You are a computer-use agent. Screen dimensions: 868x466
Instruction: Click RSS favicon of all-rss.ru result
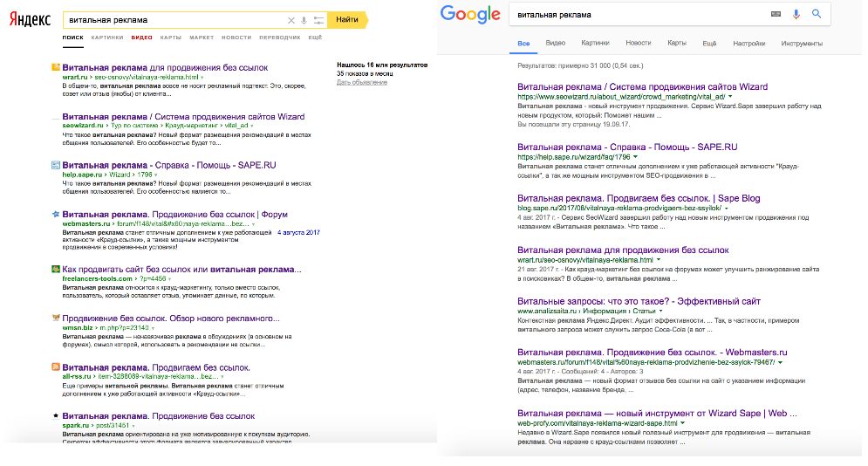56,367
